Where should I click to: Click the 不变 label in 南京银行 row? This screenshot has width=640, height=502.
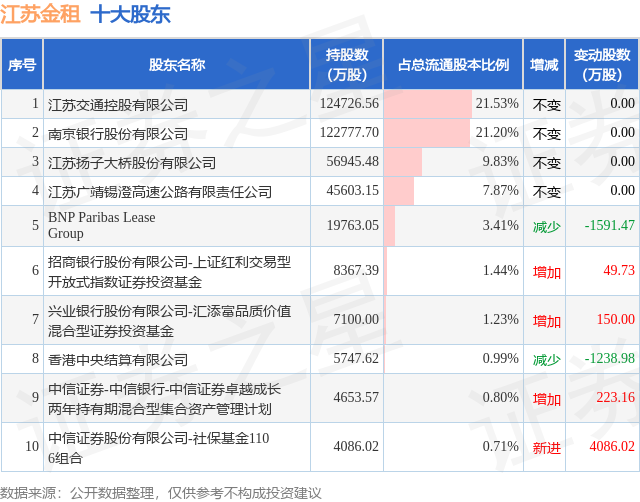pos(547,134)
